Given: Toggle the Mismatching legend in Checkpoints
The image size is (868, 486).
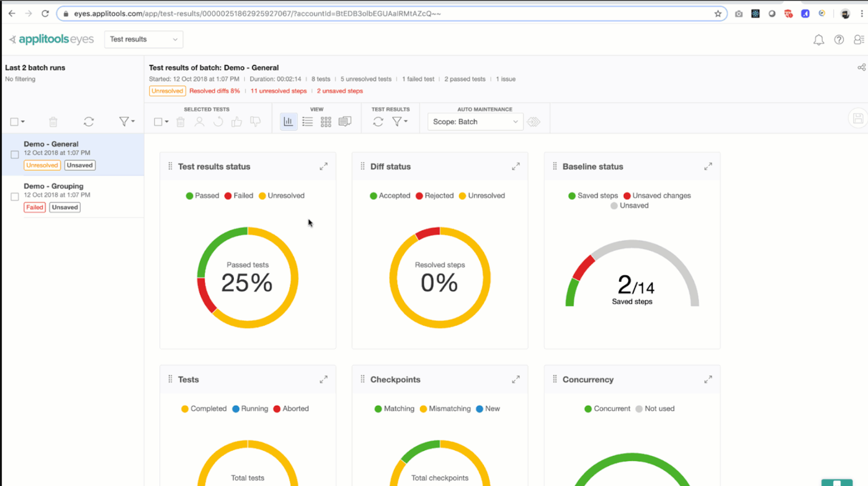Looking at the screenshot, I should (445, 409).
